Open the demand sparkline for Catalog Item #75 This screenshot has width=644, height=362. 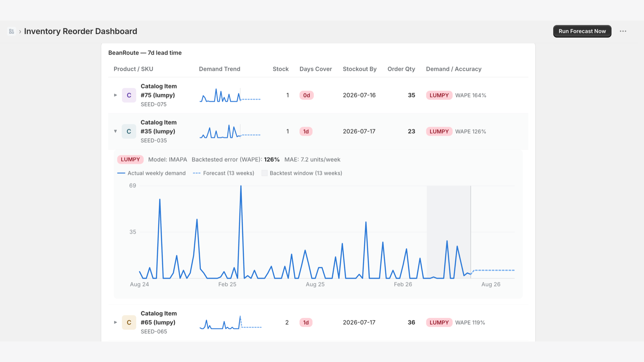[x=230, y=95]
